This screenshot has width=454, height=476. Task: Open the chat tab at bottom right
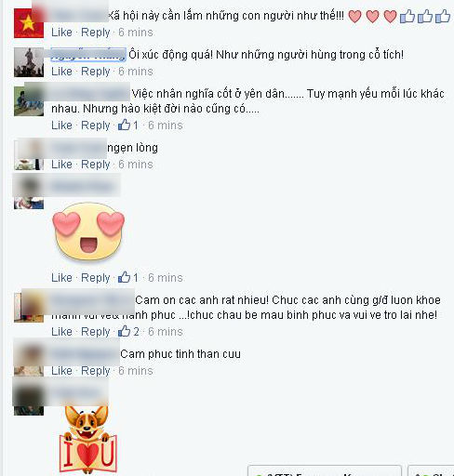[431, 471]
